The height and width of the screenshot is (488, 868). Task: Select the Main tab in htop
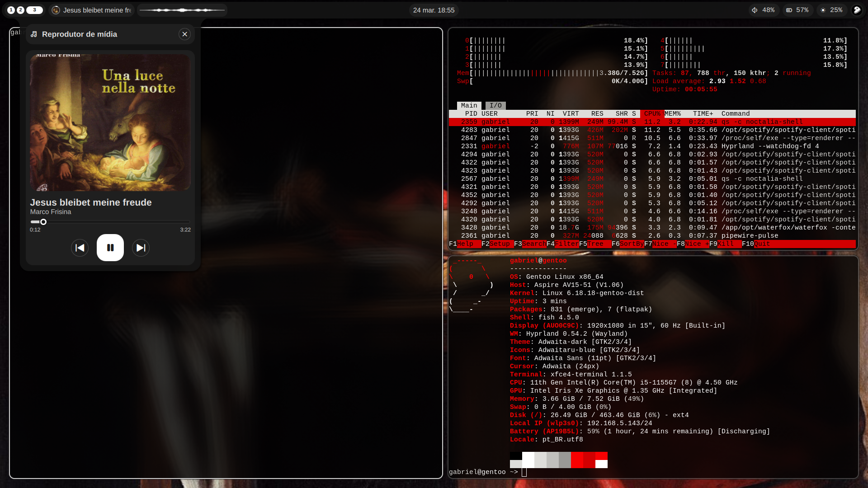point(469,105)
